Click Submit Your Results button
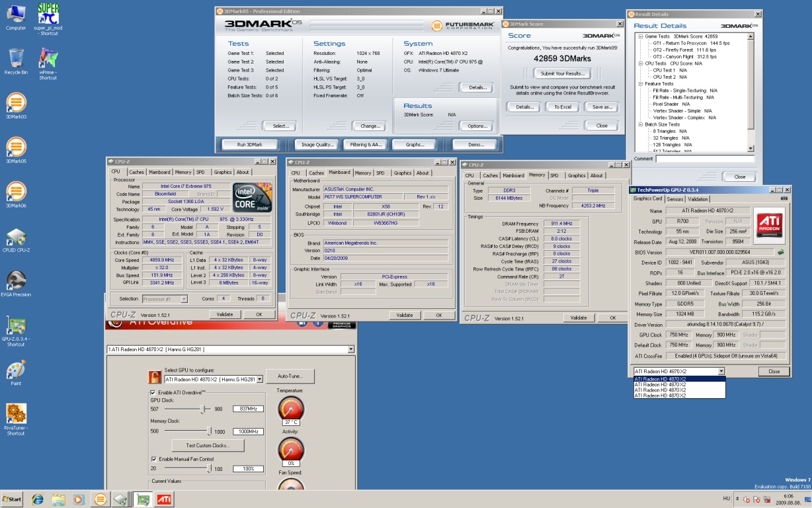This screenshot has width=812, height=508. click(562, 73)
